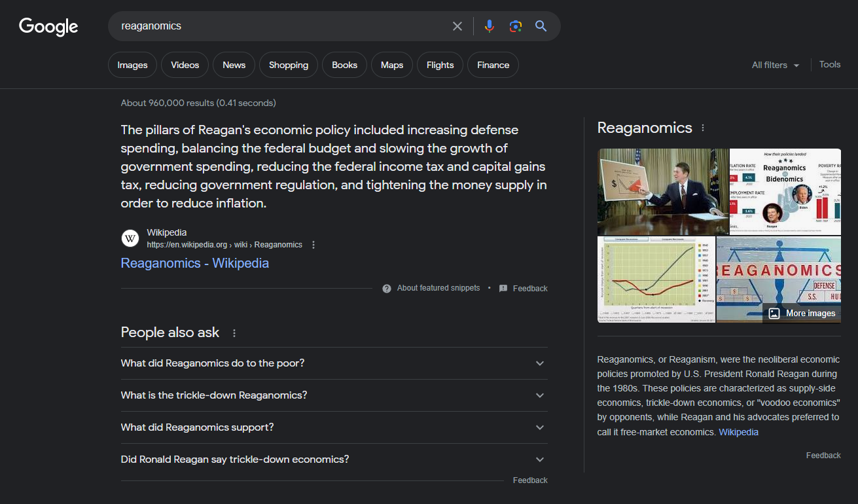Click the More images picture icon

pos(774,314)
